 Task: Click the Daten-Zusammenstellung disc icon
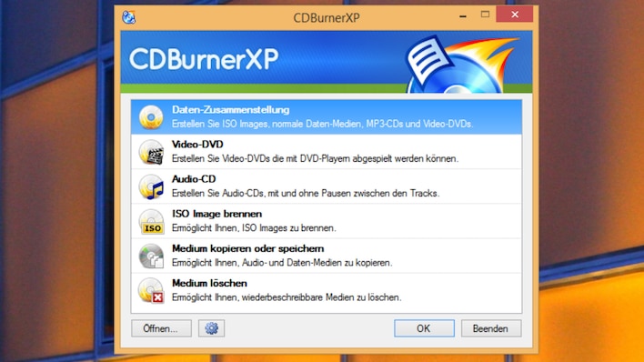151,117
